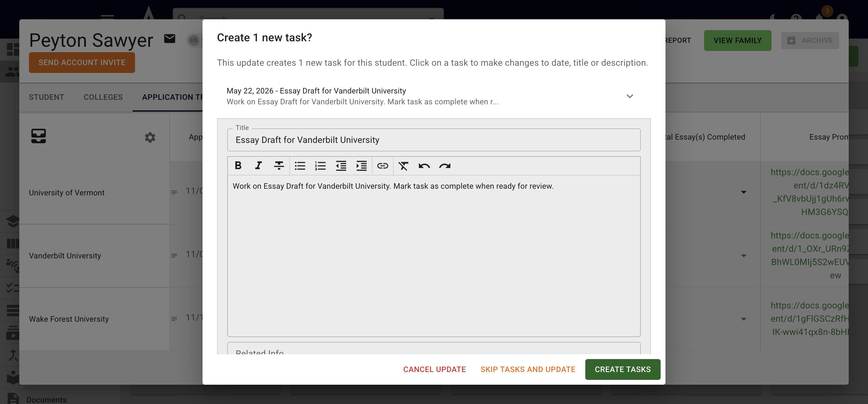This screenshot has width=868, height=404.
Task: Click into the task description text area
Action: pos(434,256)
